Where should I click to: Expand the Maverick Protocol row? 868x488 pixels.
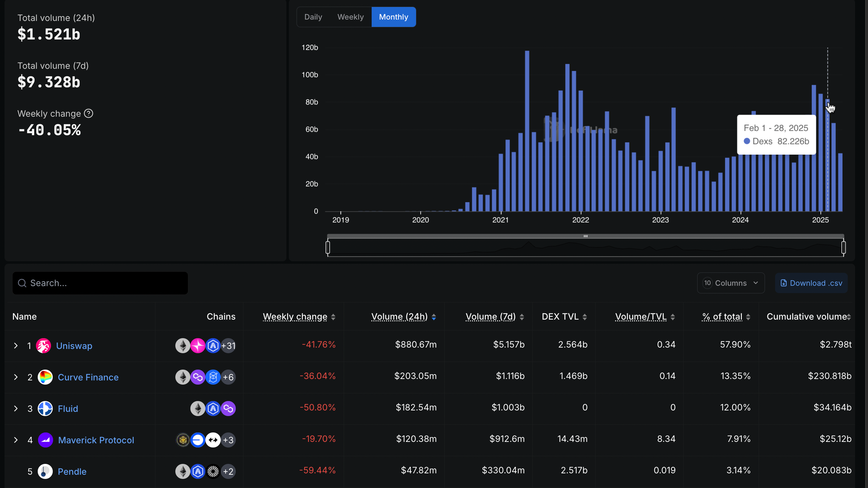[x=16, y=440]
